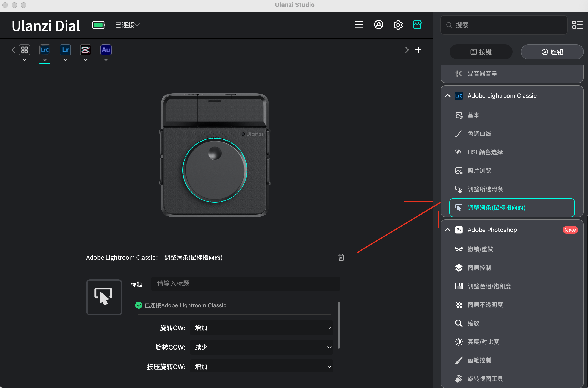This screenshot has width=588, height=388.
Task: Select 图层不透明度 action
Action: click(512, 305)
